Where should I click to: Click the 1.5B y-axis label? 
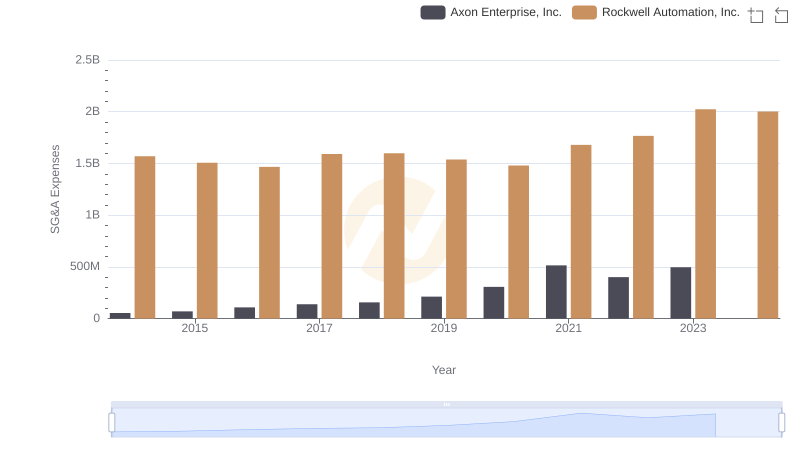88,163
